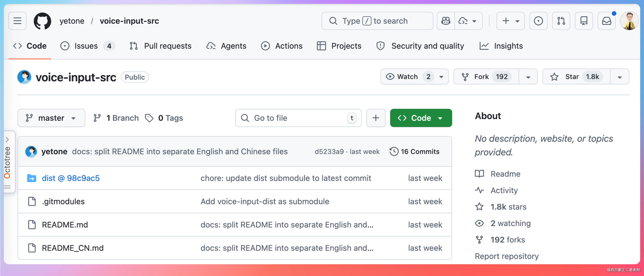Toggle Watch on this repository

[407, 77]
